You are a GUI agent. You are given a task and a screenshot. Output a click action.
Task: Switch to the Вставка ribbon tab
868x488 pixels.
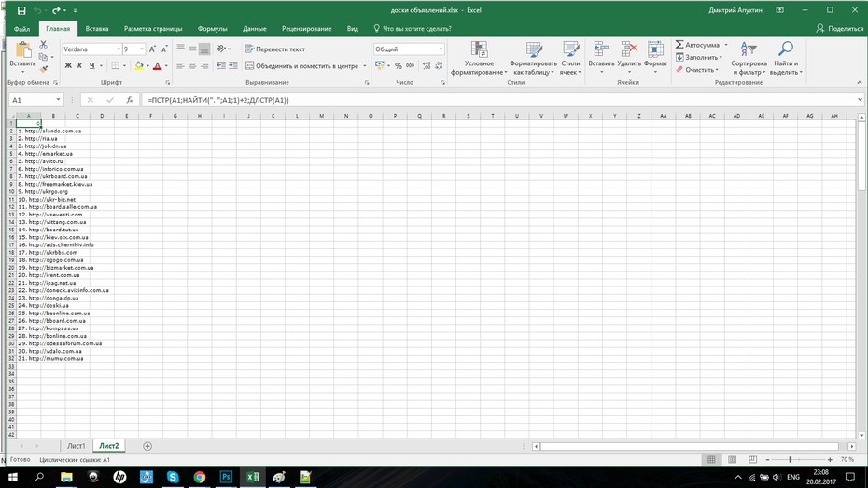(x=97, y=29)
